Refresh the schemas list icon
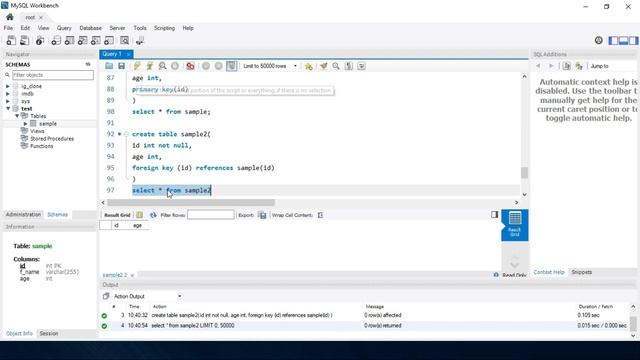This screenshot has height=360, width=640. pos(88,64)
